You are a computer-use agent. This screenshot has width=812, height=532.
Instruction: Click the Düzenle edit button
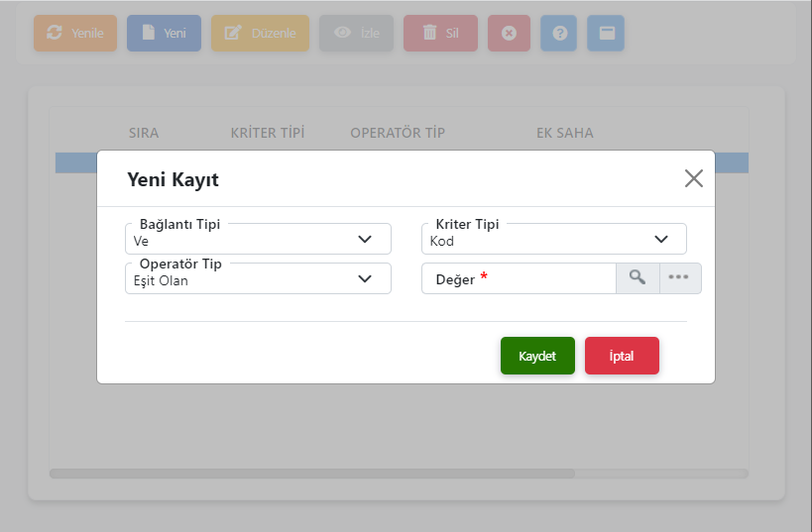pyautogui.click(x=260, y=33)
